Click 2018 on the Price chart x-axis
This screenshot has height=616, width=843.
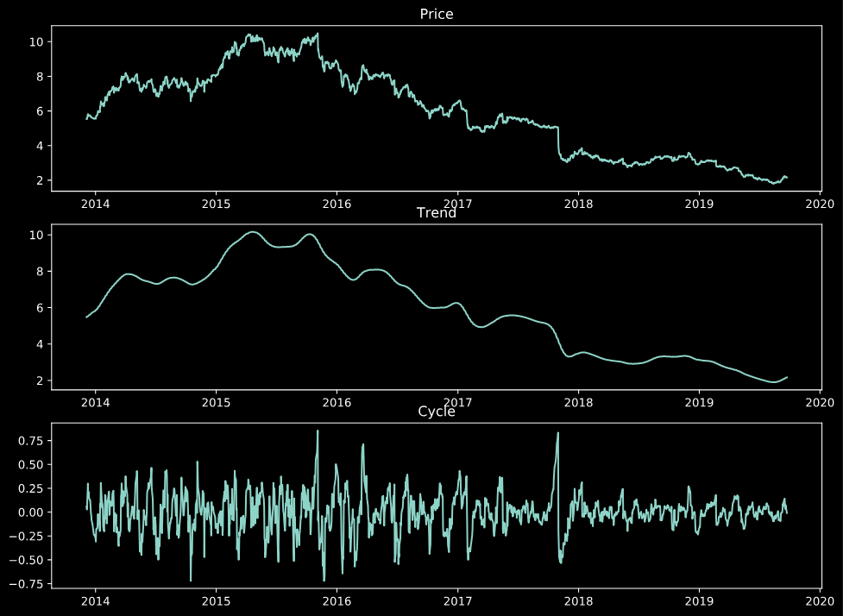coord(578,204)
